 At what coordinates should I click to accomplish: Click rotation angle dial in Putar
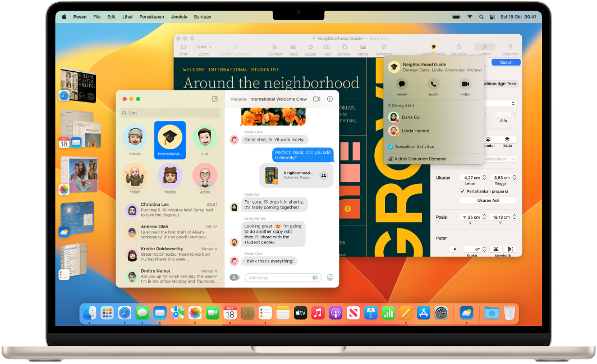(x=453, y=250)
